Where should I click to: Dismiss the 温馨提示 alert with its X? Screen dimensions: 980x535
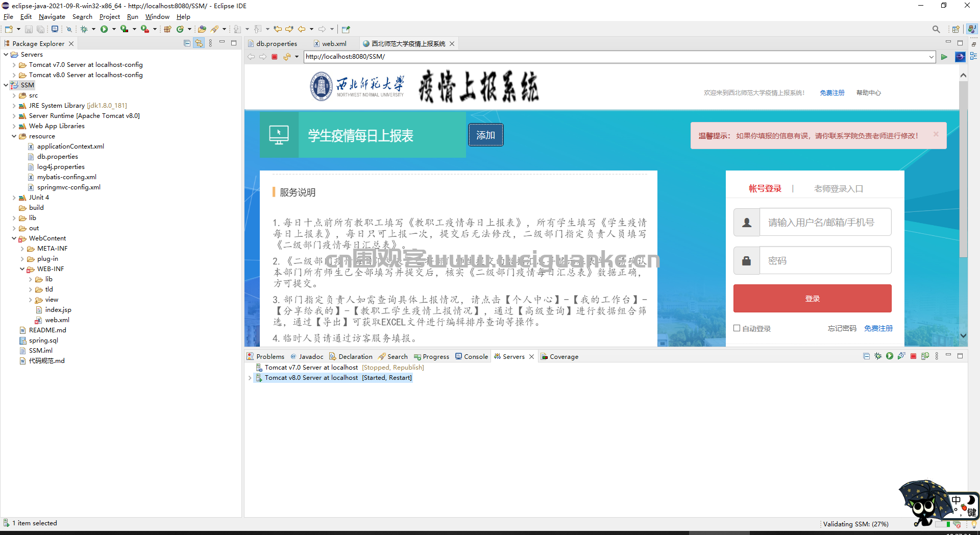tap(936, 134)
